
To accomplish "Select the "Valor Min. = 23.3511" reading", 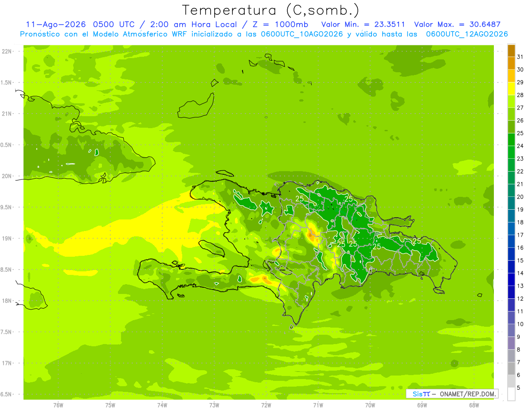I will [363, 24].
